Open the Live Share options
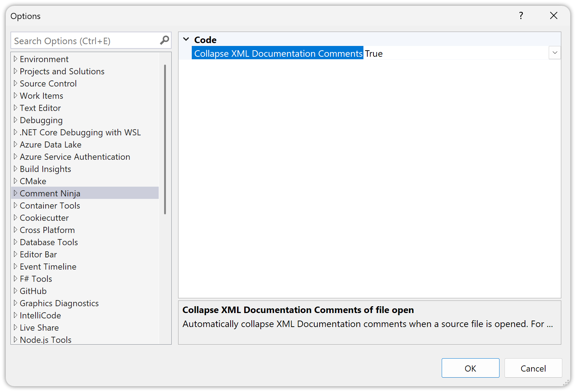 (39, 328)
